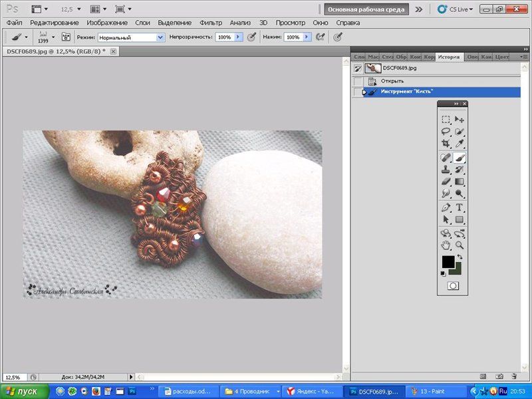This screenshot has width=532, height=399.
Task: Create new snapshot camera icon
Action: 499,376
